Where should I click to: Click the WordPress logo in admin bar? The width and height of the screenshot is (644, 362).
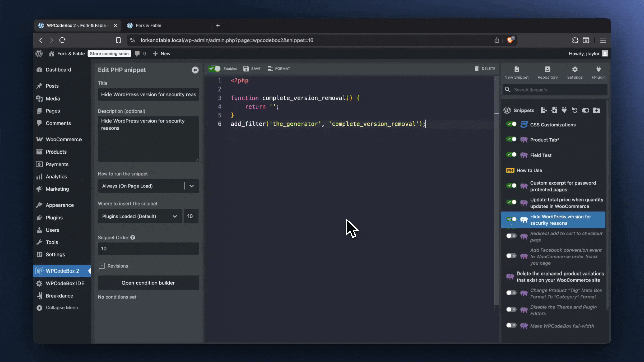click(x=39, y=54)
